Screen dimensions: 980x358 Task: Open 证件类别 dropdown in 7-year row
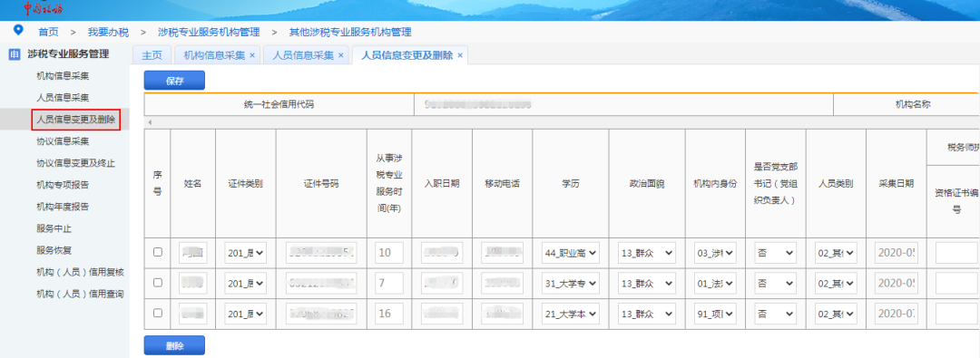coord(246,284)
